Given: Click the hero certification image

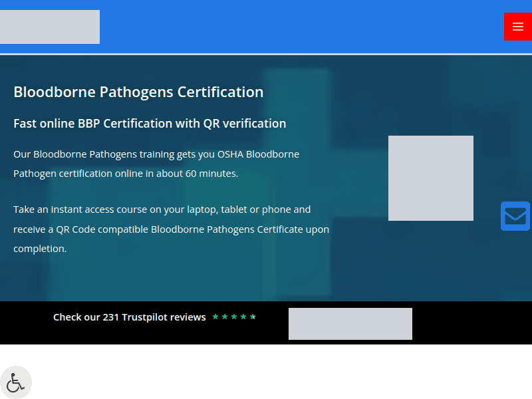Looking at the screenshot, I should [x=430, y=178].
